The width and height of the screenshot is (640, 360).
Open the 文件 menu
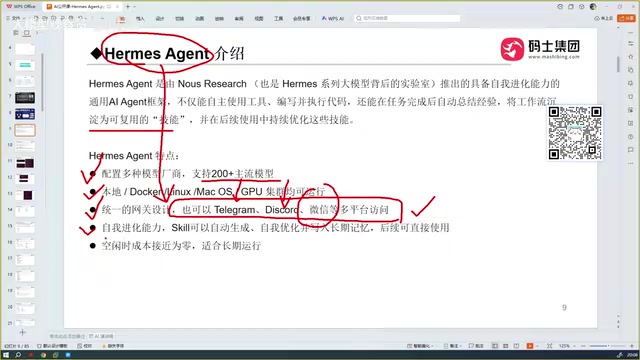tap(15, 18)
